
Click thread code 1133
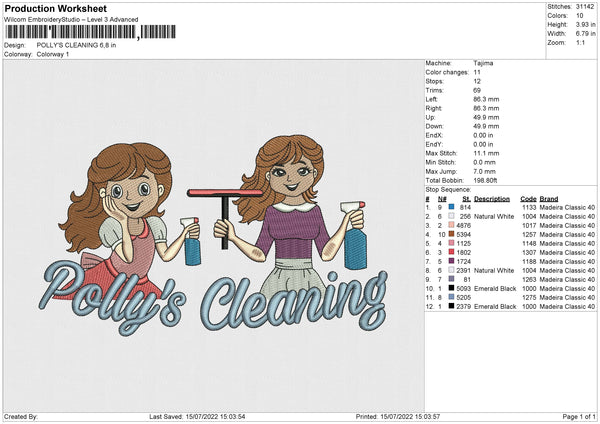(x=529, y=207)
